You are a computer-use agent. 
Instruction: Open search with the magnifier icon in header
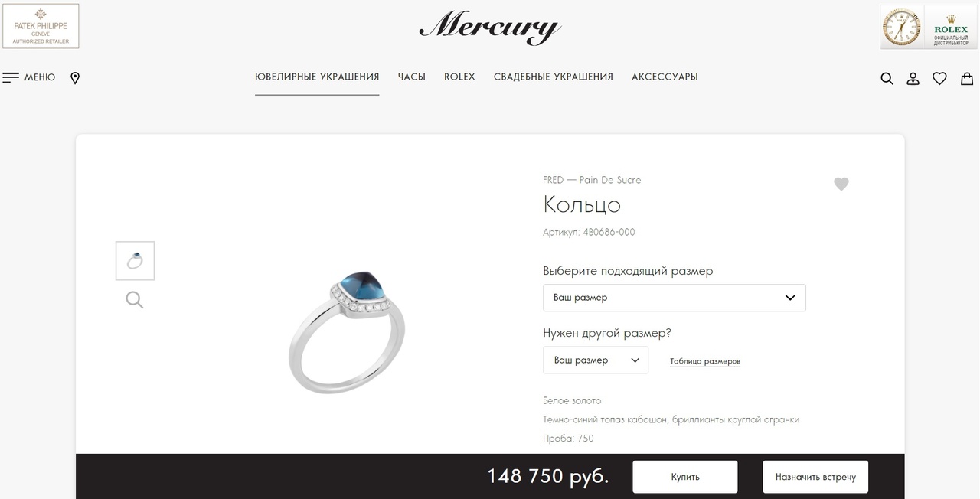(x=887, y=78)
